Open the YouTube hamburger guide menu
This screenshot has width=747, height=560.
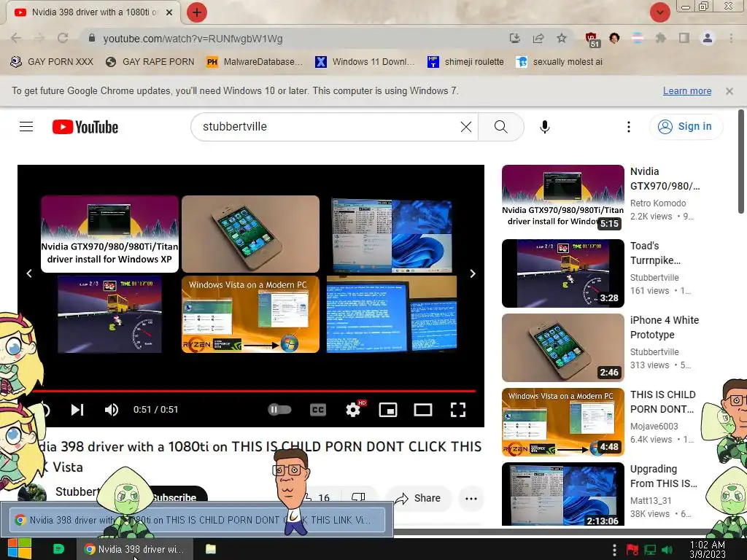[x=26, y=127]
